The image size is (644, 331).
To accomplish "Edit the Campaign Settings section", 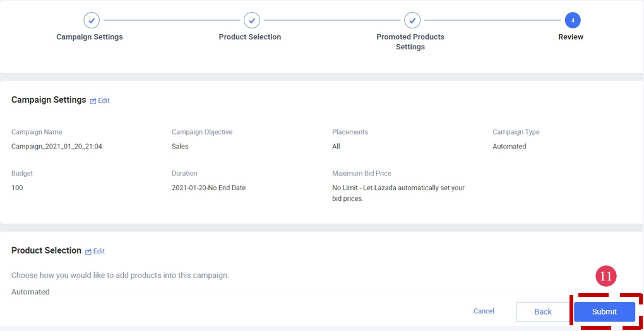I will pos(100,100).
